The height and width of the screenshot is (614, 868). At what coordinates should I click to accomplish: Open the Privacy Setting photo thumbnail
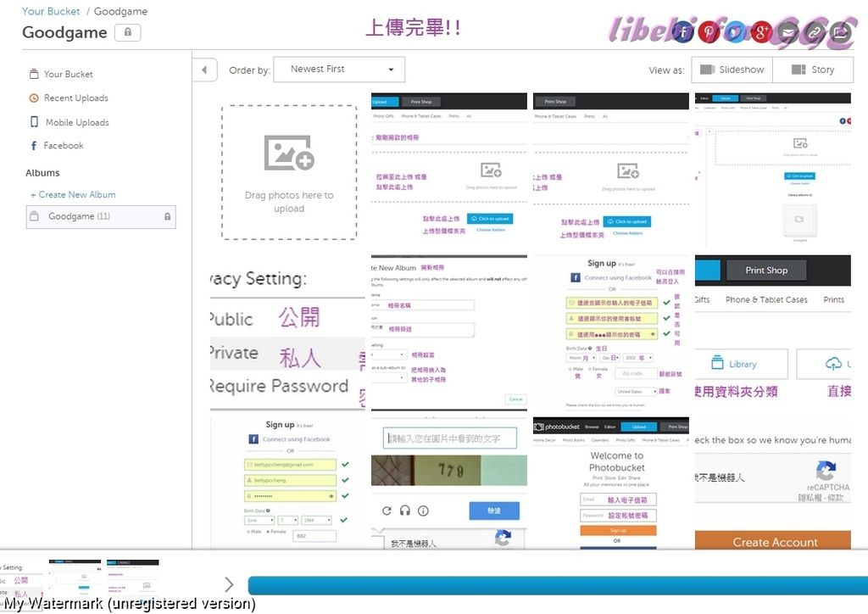[287, 332]
